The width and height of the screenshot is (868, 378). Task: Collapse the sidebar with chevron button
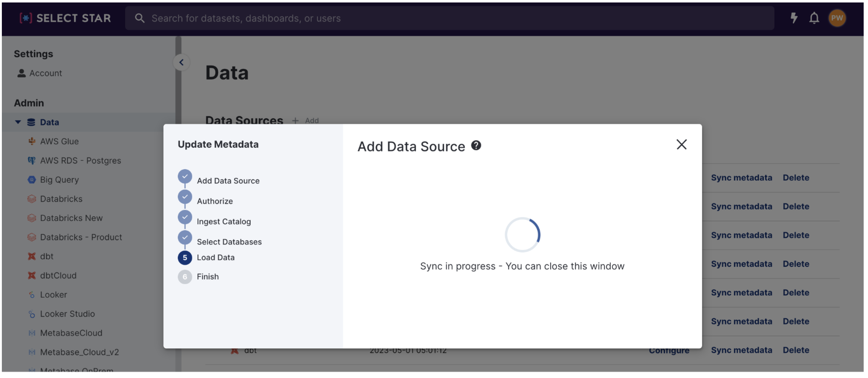coord(181,62)
